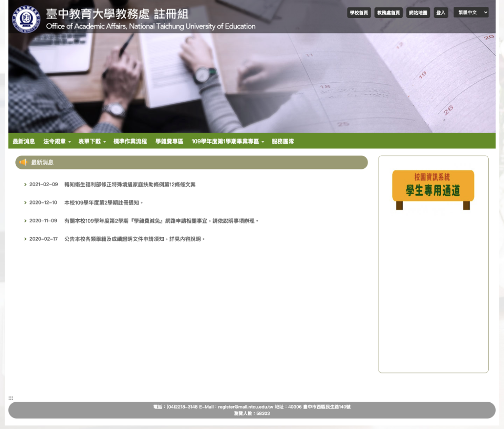Open the 標準作業流程 menu item
Image resolution: width=504 pixels, height=429 pixels.
tap(130, 142)
